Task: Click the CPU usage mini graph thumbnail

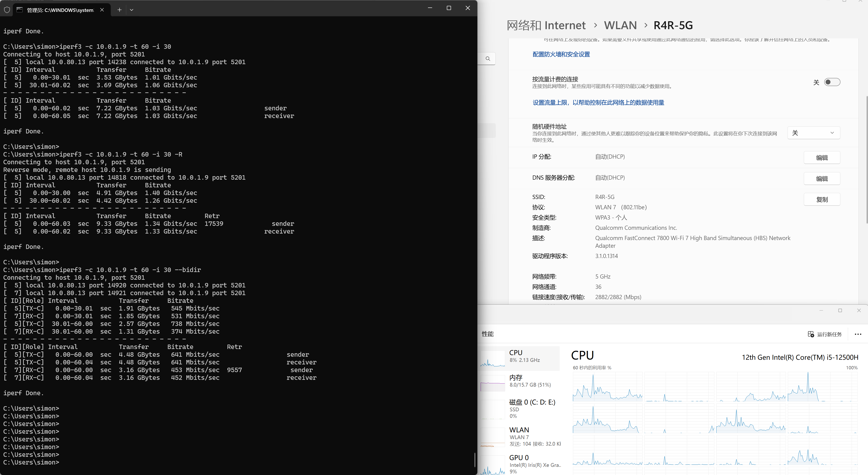Action: point(493,359)
